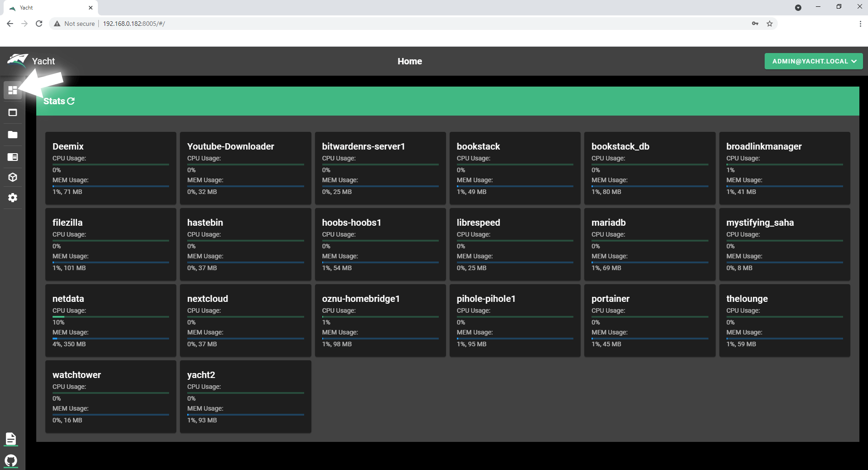Viewport: 868px width, 470px height.
Task: Open the Applications window icon in sidebar
Action: [x=13, y=112]
